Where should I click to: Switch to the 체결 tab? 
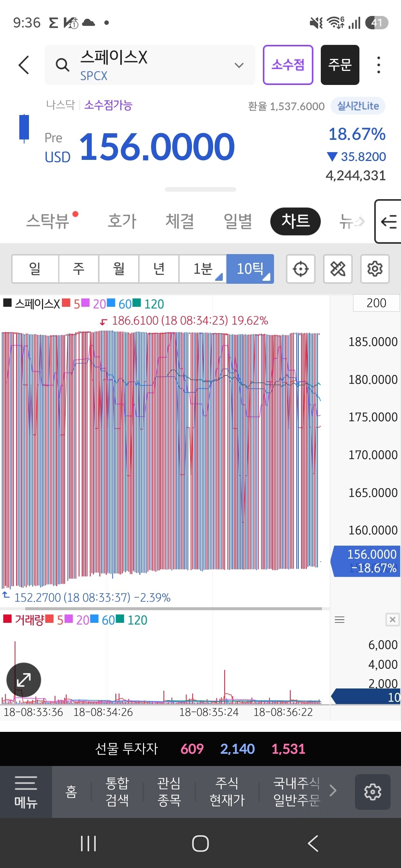coord(180,221)
